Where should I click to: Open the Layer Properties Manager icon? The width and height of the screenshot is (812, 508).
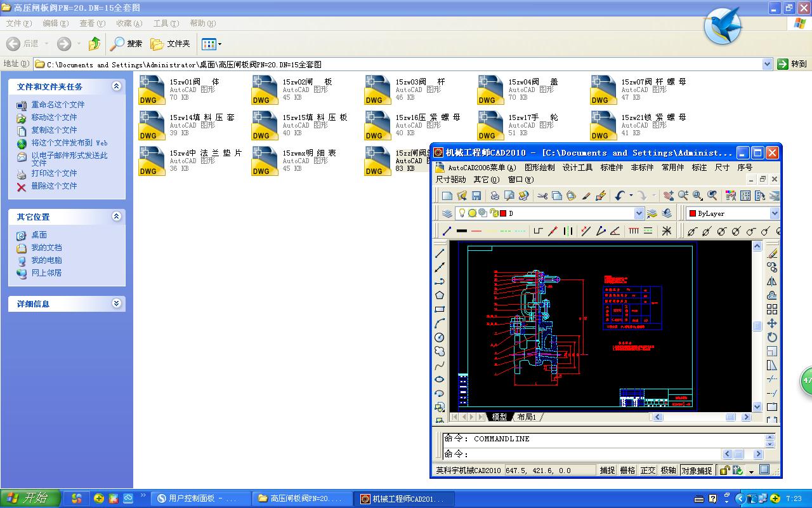tap(447, 213)
